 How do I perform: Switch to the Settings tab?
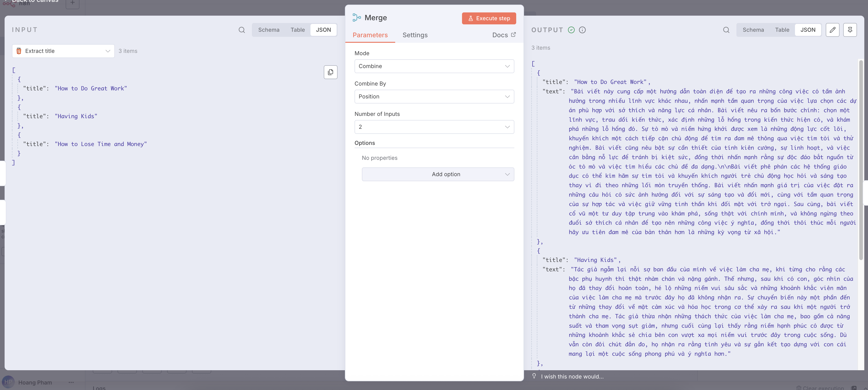(x=415, y=35)
